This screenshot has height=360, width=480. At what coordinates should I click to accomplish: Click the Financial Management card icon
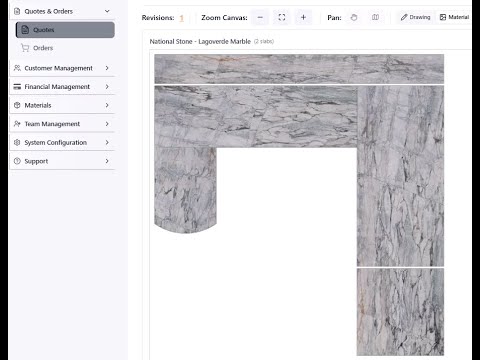click(17, 87)
